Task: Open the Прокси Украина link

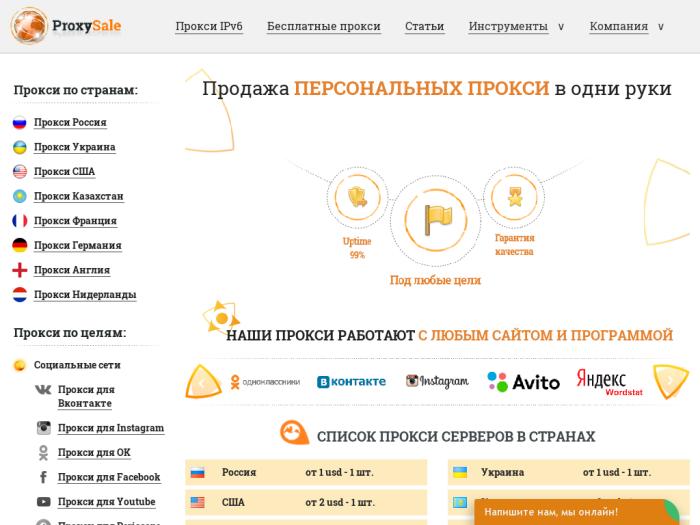Action: coord(75,147)
